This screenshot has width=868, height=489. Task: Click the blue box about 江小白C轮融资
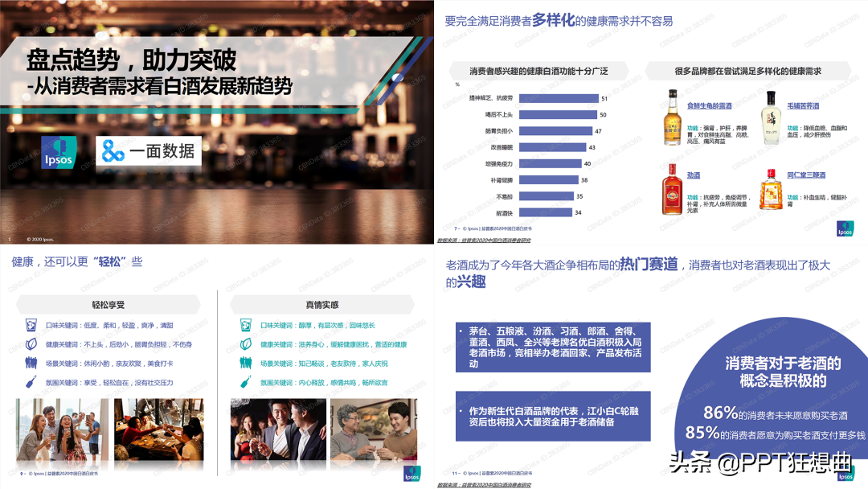[553, 416]
